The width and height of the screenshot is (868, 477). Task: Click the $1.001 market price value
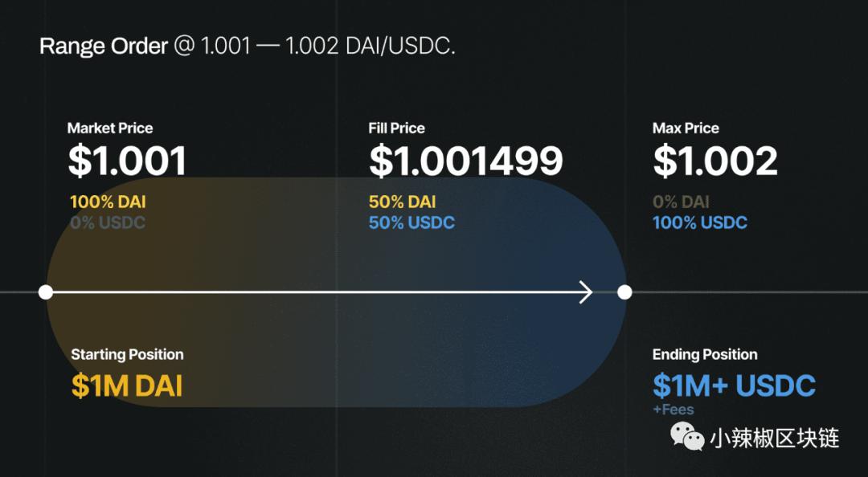[127, 161]
